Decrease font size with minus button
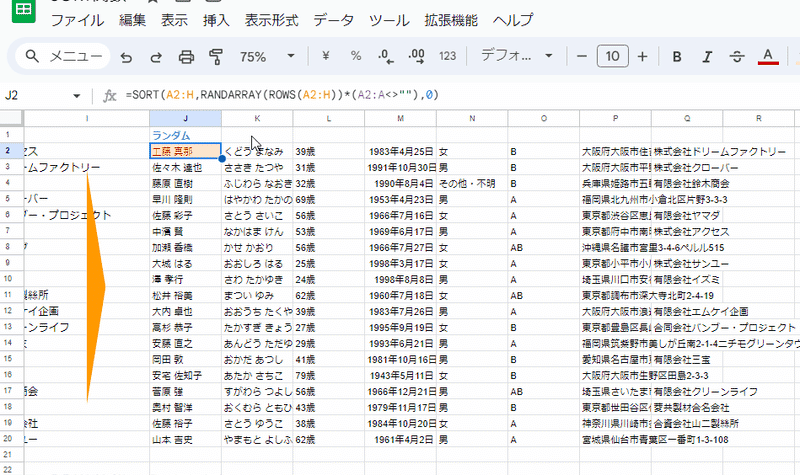Viewport: 800px width, 475px height. (x=582, y=56)
